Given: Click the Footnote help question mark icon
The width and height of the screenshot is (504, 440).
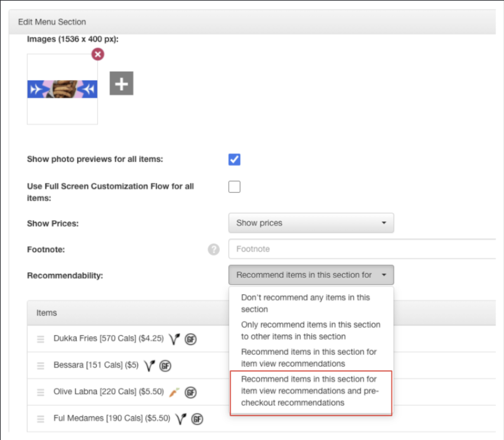Looking at the screenshot, I should [213, 250].
